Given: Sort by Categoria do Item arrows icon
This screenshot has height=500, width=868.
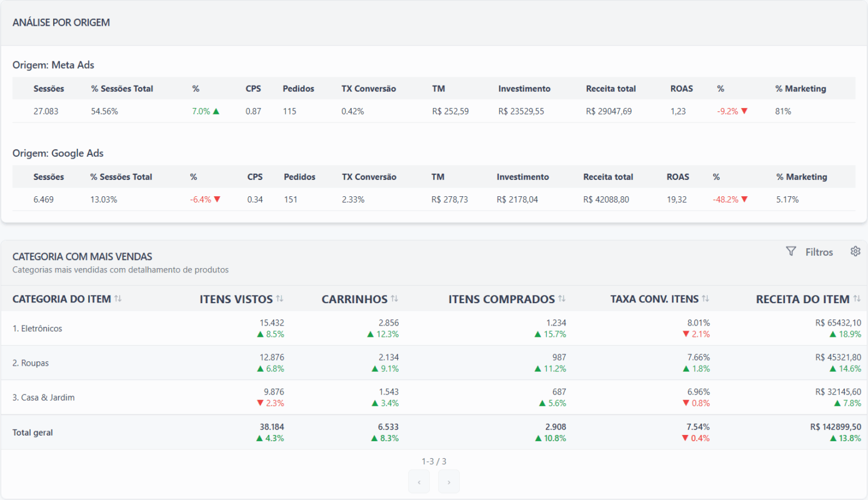Looking at the screenshot, I should (117, 299).
